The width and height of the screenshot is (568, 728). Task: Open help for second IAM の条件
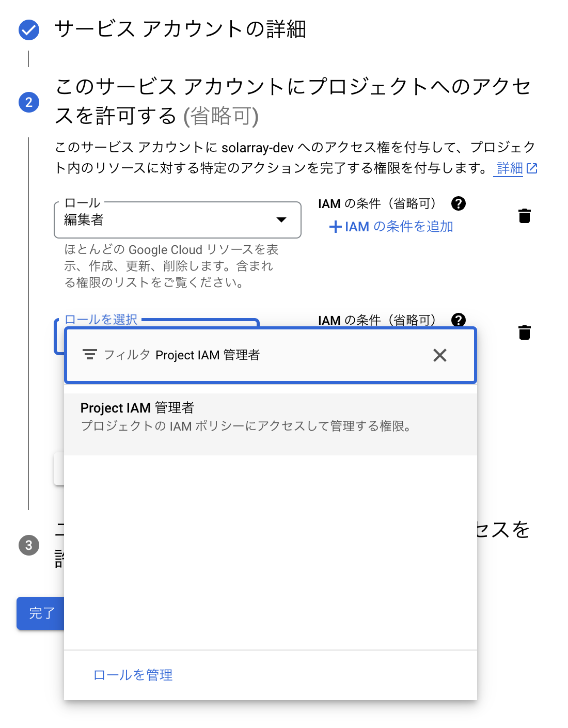pos(459,320)
